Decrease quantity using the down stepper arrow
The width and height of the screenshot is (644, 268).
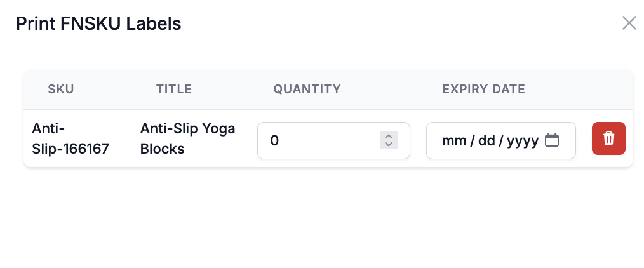coord(389,144)
